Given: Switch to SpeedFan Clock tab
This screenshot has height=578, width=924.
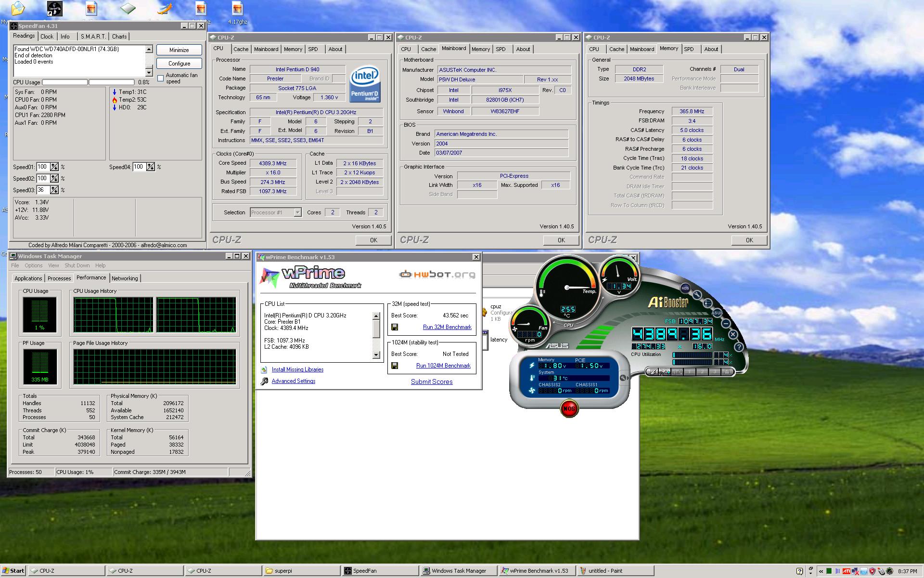Looking at the screenshot, I should click(x=47, y=37).
